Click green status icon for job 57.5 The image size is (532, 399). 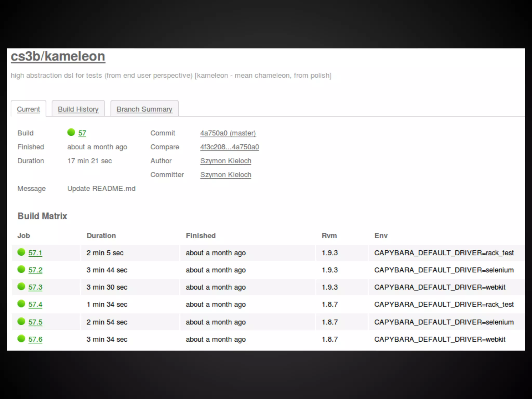[21, 321]
